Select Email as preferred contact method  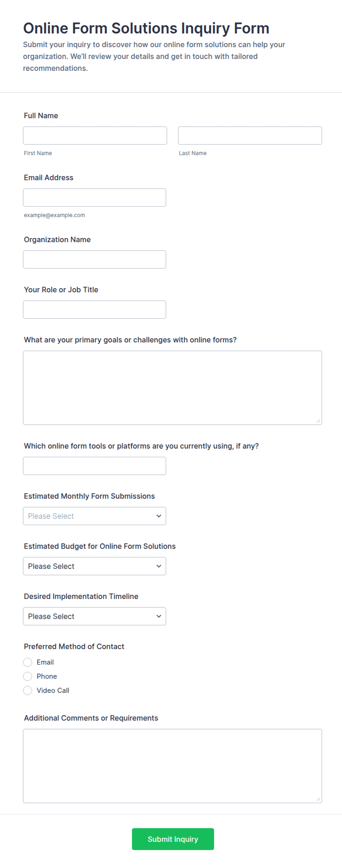(28, 662)
